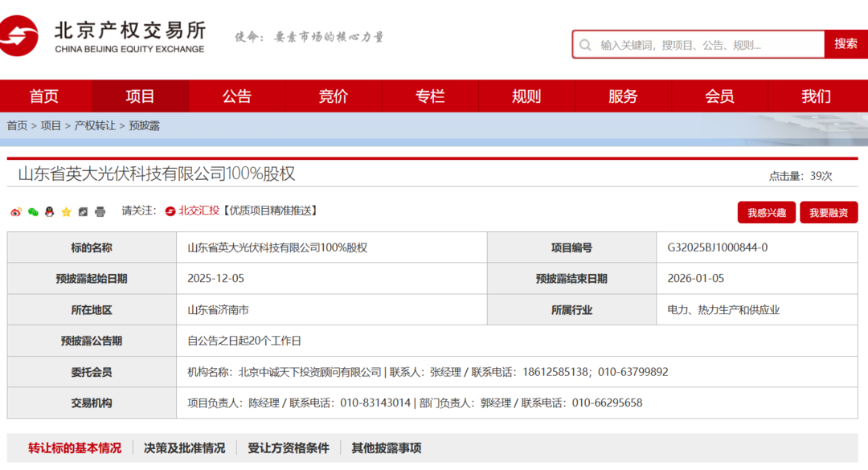
Task: Share the listing via Weibo icon
Action: pos(17,211)
